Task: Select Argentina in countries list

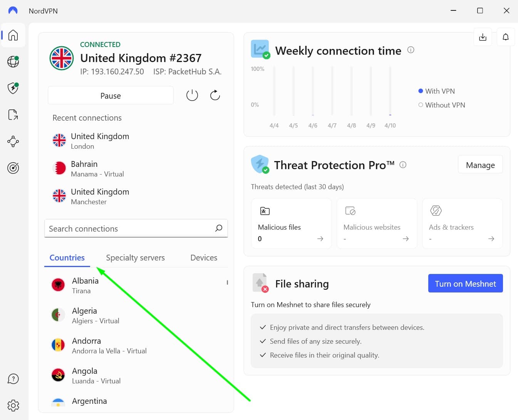Action: point(136,402)
